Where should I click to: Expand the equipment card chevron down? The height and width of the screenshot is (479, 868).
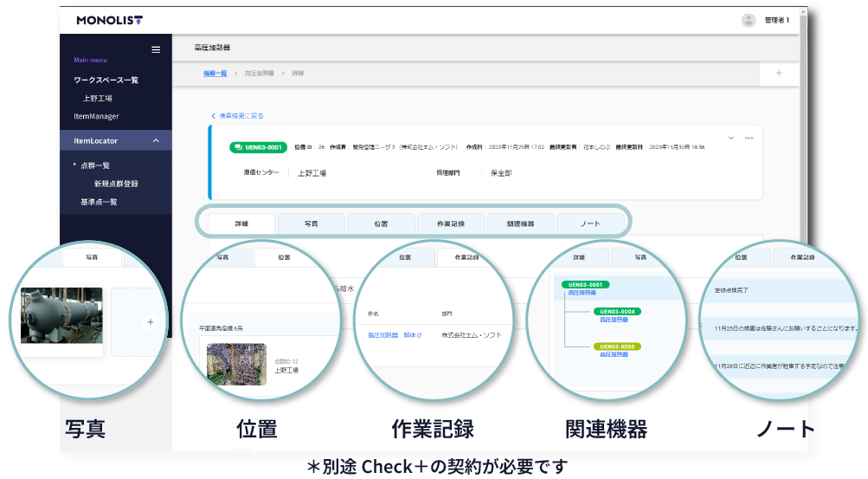[x=730, y=138]
